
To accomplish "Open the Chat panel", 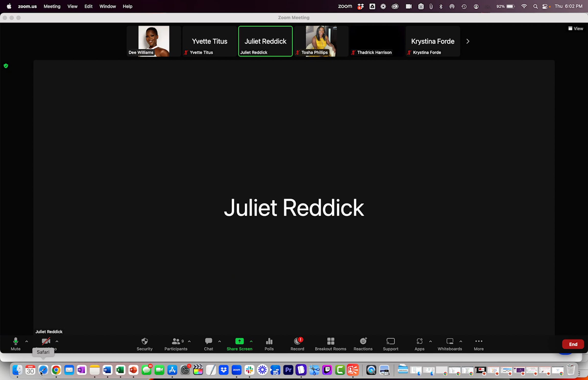I will [208, 342].
